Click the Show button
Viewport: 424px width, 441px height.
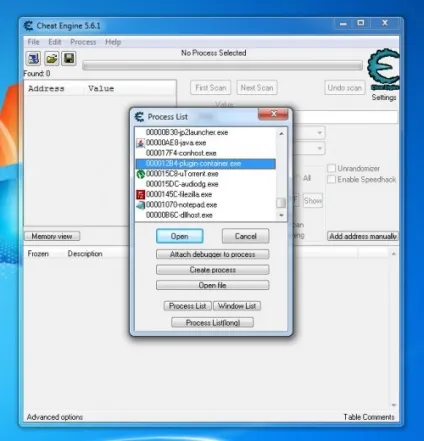[313, 201]
